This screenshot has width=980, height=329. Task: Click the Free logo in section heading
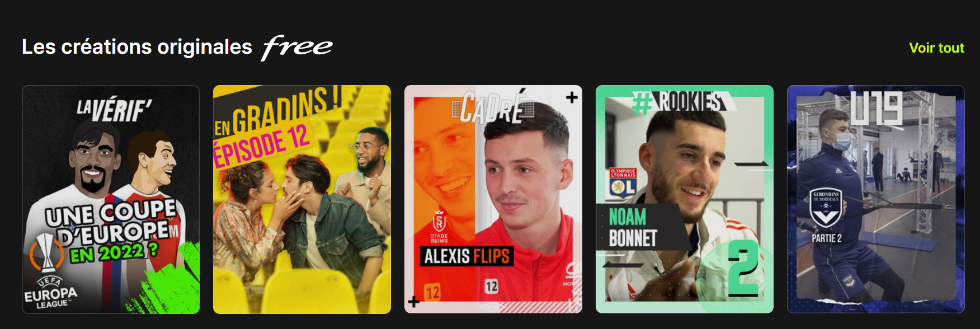(297, 47)
